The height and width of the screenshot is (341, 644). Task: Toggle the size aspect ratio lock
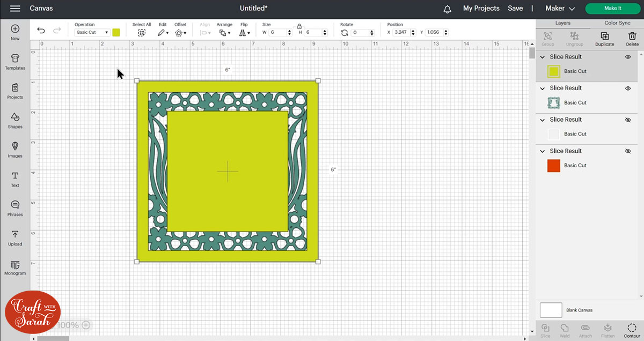(x=299, y=25)
